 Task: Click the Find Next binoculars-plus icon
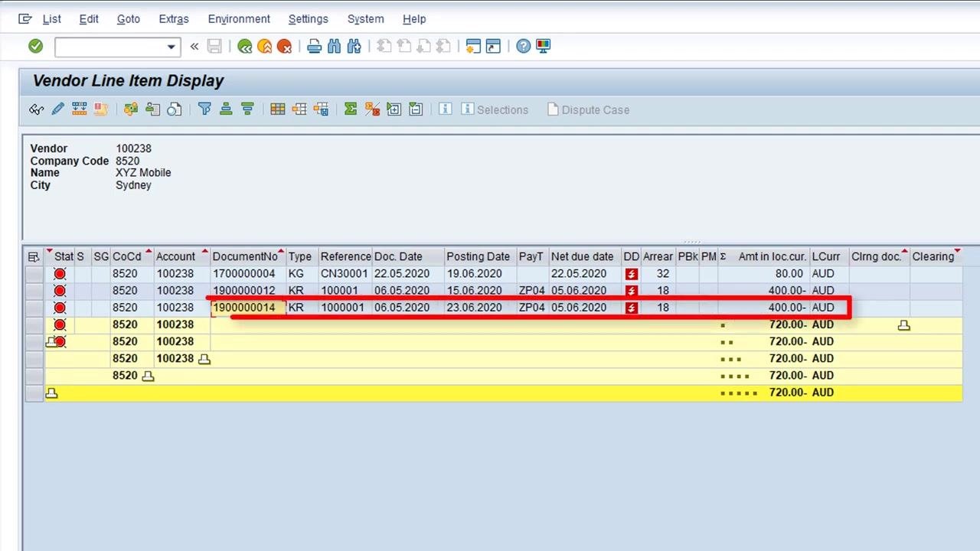click(354, 47)
